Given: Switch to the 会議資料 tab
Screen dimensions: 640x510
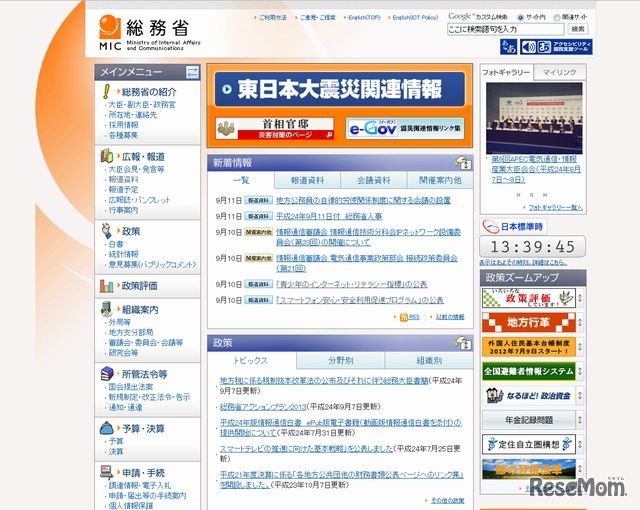Looking at the screenshot, I should [374, 180].
